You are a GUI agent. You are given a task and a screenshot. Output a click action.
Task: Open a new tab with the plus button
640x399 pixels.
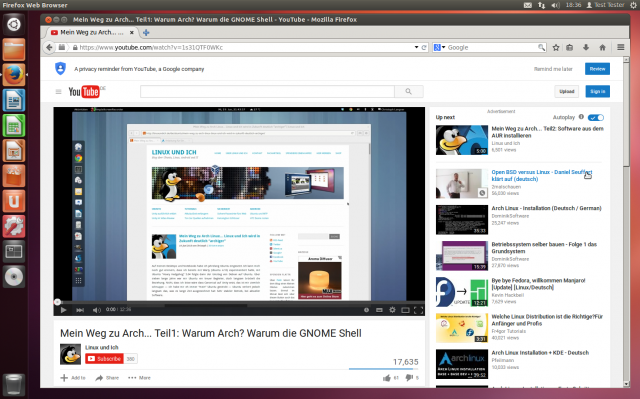pos(146,32)
